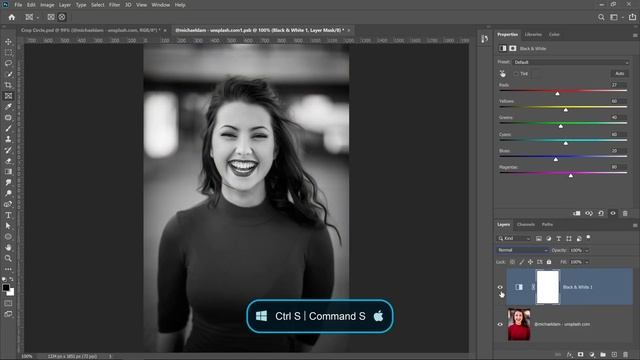Select the Clone Stamp tool
The image size is (640, 360).
coord(8,139)
